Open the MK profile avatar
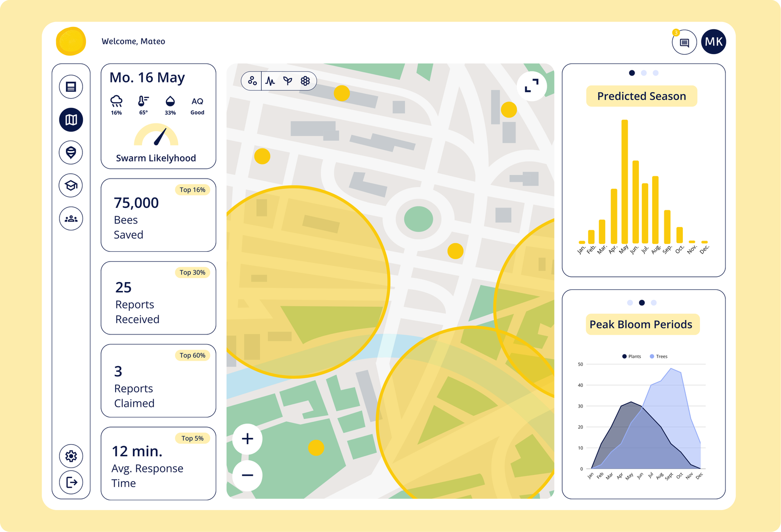The height and width of the screenshot is (532, 781). click(x=714, y=41)
